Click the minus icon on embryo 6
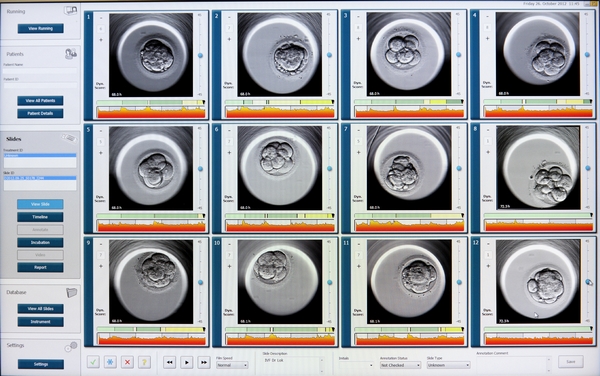The width and height of the screenshot is (600, 376). (230, 131)
